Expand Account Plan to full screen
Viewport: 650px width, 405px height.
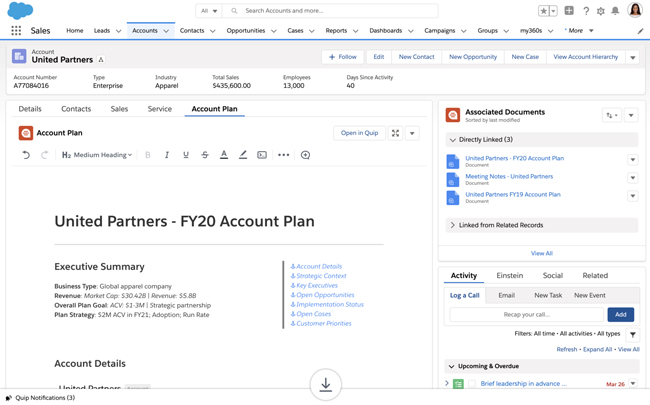point(395,133)
